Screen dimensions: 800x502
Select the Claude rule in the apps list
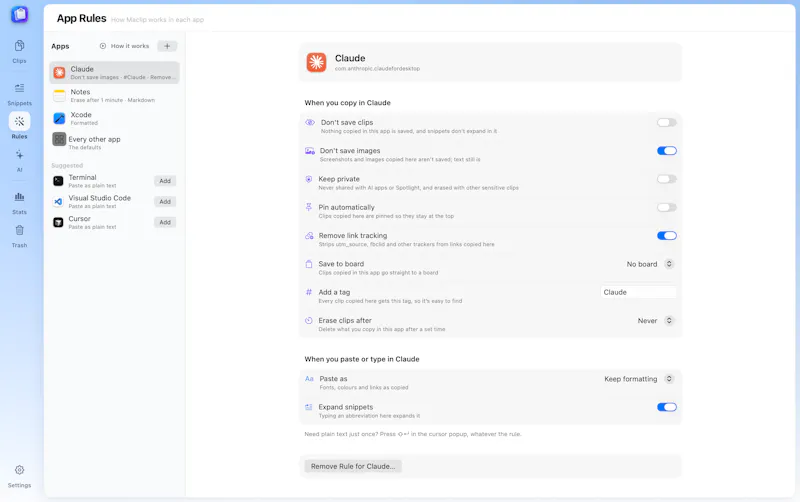point(115,72)
